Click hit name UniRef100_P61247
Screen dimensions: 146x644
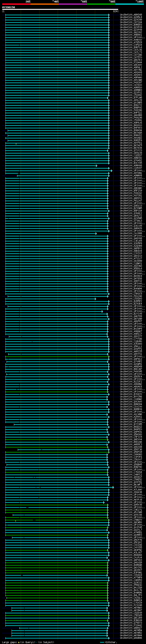131,201
